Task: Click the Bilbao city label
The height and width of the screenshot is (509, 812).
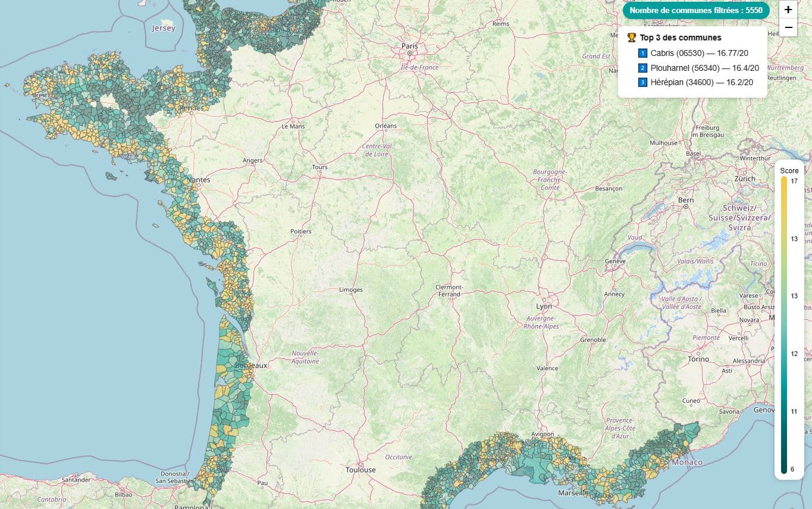Action: [x=123, y=494]
